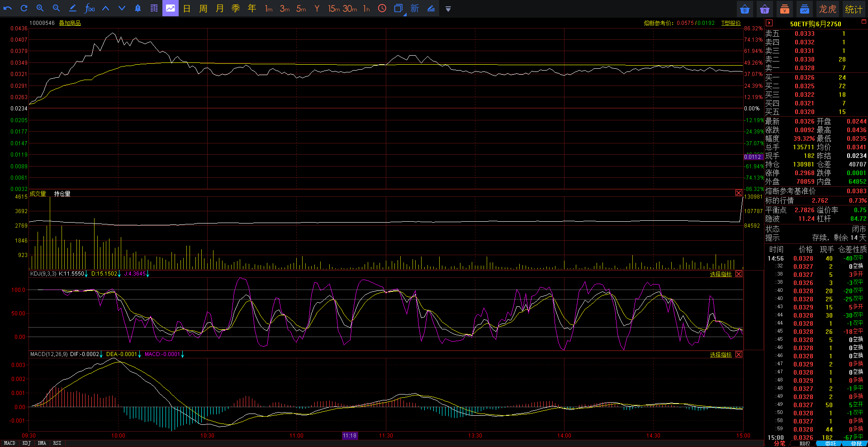This screenshot has width=868, height=447.
Task: Switch to the MACD indicator tab at bottom
Action: (x=9, y=443)
